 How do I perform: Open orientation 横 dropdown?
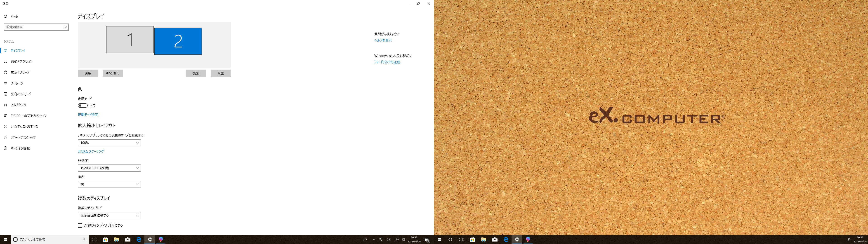109,184
